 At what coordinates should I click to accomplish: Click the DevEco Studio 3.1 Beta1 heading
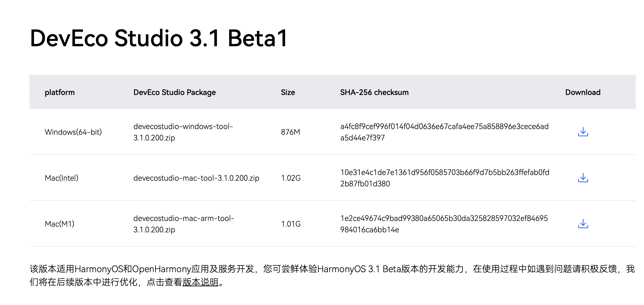pyautogui.click(x=158, y=38)
